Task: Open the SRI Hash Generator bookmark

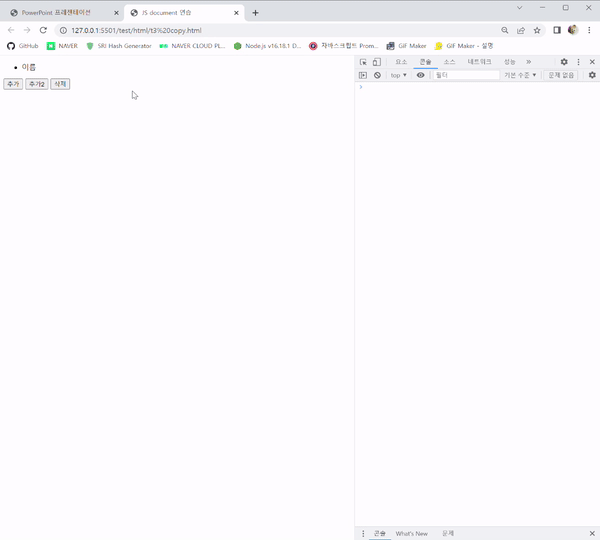Action: click(x=119, y=46)
